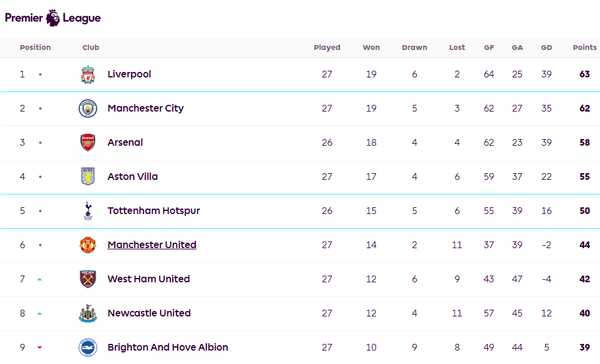This screenshot has width=600, height=364.
Task: Click the Aston Villa badge
Action: point(88,177)
